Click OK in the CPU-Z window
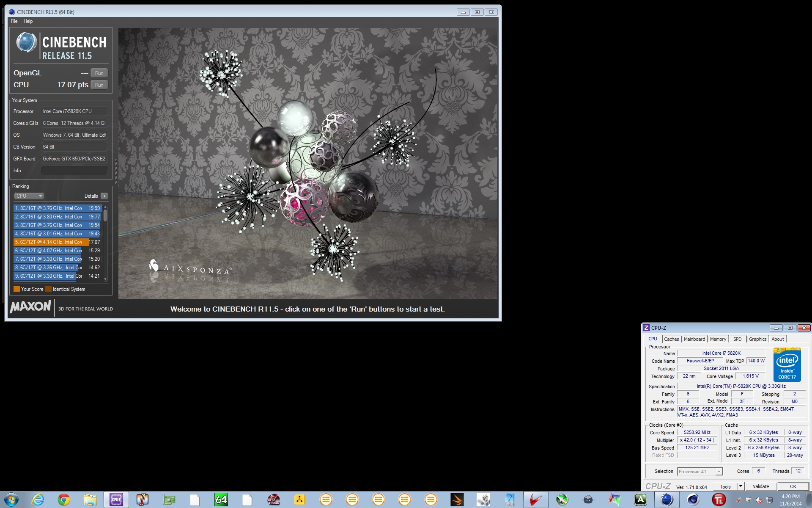This screenshot has width=812, height=508. (793, 487)
